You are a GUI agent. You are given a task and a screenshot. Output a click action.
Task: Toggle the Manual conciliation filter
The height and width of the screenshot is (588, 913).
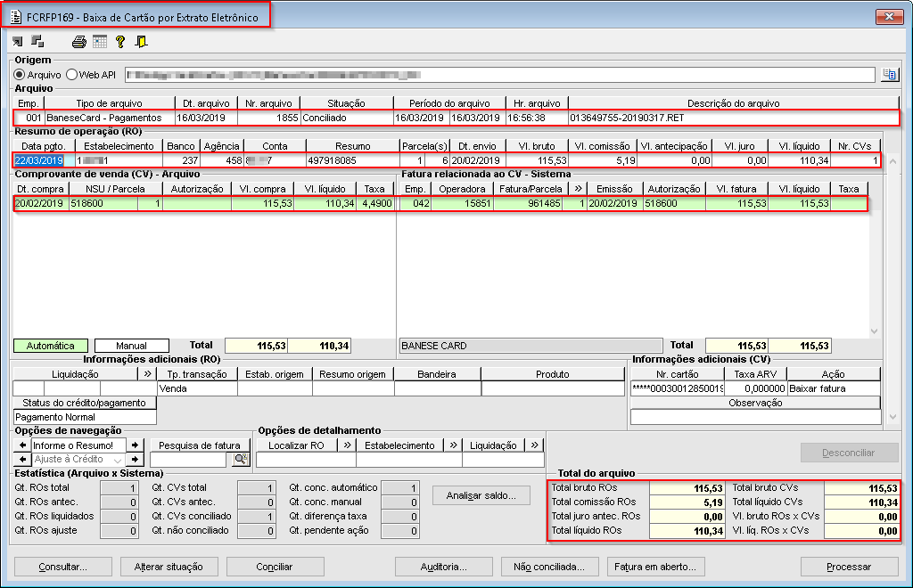coord(132,346)
